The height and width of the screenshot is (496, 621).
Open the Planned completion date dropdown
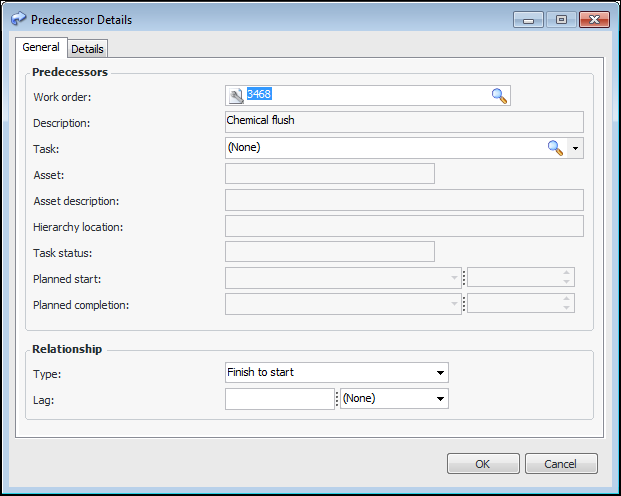point(454,304)
